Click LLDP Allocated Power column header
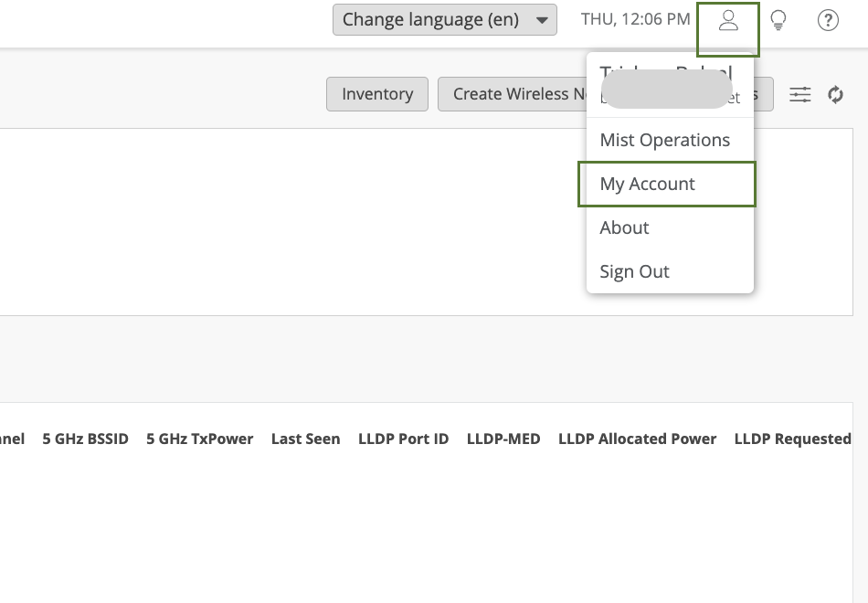The image size is (868, 603). click(637, 439)
